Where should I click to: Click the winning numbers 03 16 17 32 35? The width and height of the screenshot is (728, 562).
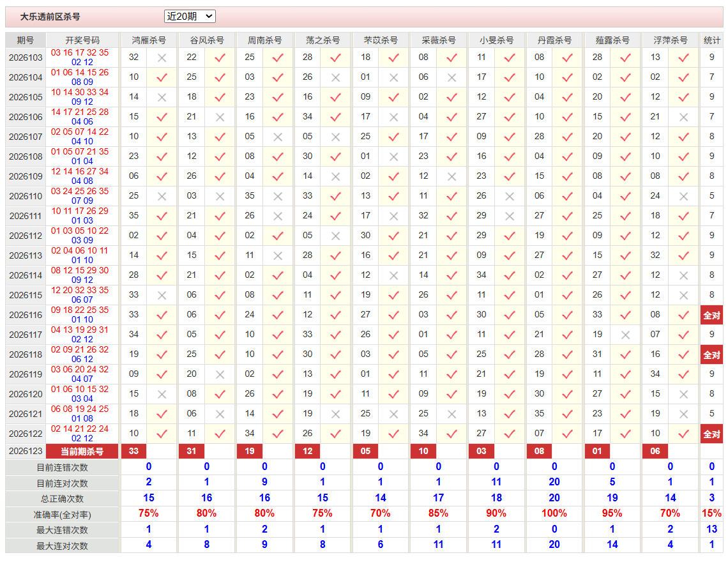coord(80,52)
